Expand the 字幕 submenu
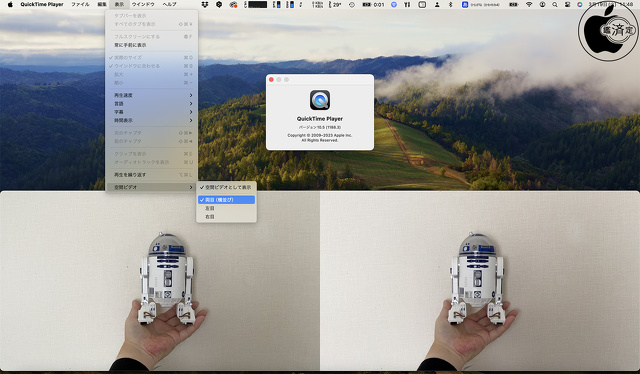640x374 pixels. point(151,112)
